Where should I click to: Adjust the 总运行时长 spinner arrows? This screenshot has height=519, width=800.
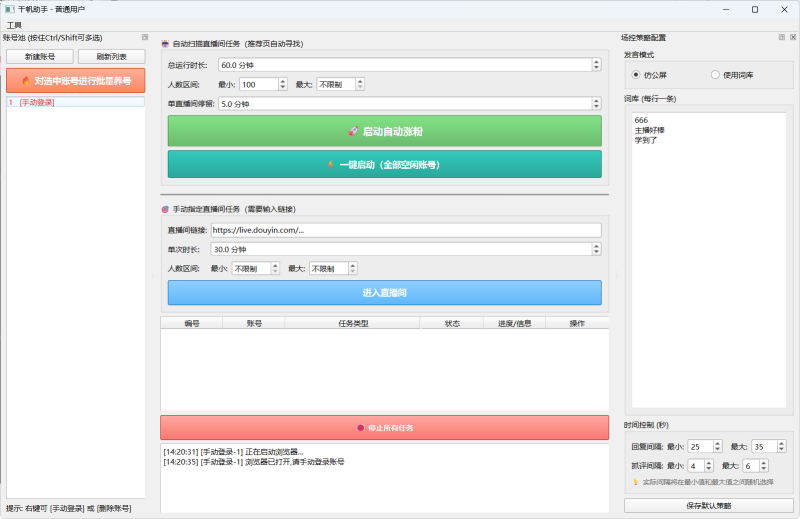point(596,65)
